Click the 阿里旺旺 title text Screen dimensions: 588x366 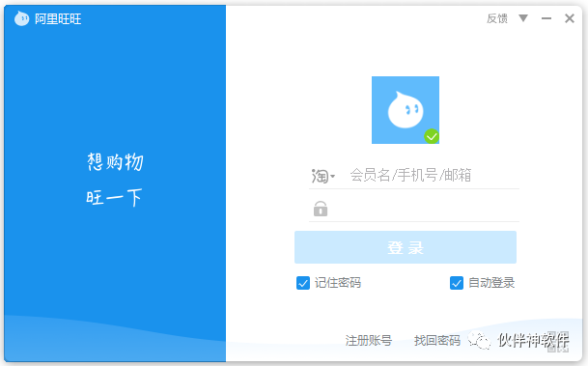click(x=58, y=18)
